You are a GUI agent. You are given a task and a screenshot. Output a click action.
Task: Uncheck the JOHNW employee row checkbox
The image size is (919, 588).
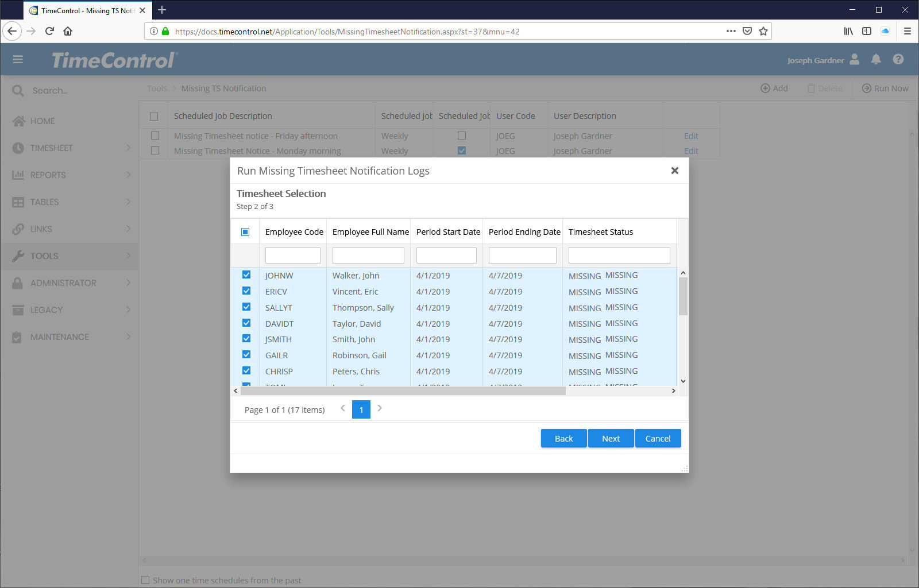click(246, 275)
